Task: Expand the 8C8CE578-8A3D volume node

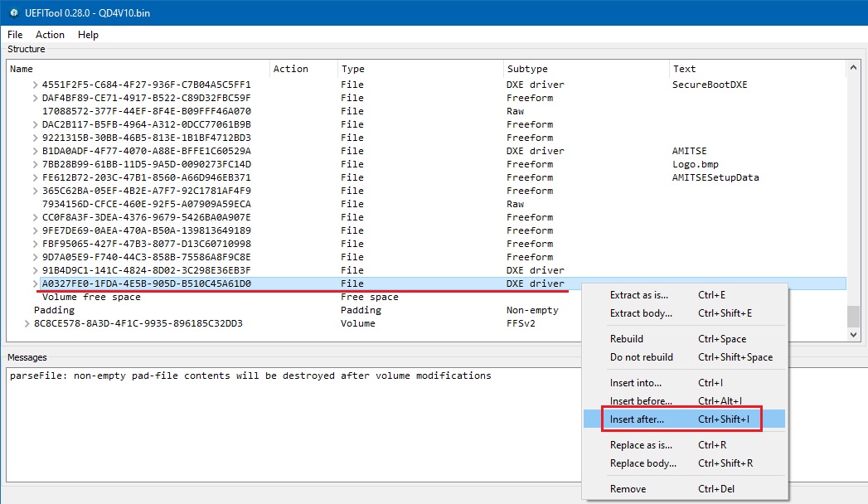Action: point(27,323)
